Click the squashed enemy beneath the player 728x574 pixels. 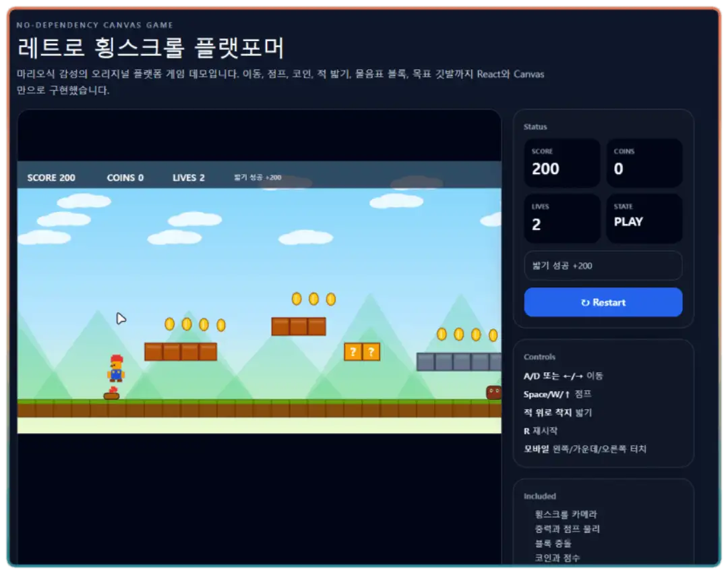click(x=112, y=395)
